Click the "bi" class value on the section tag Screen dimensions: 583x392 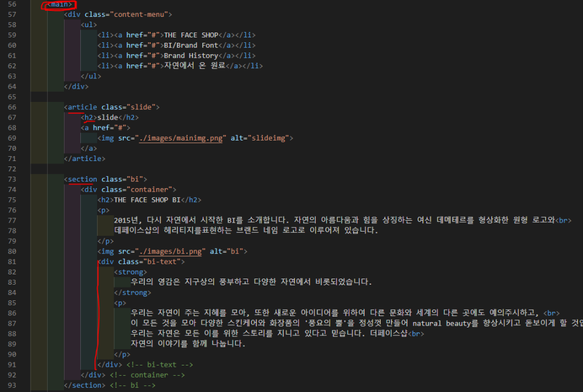point(135,180)
